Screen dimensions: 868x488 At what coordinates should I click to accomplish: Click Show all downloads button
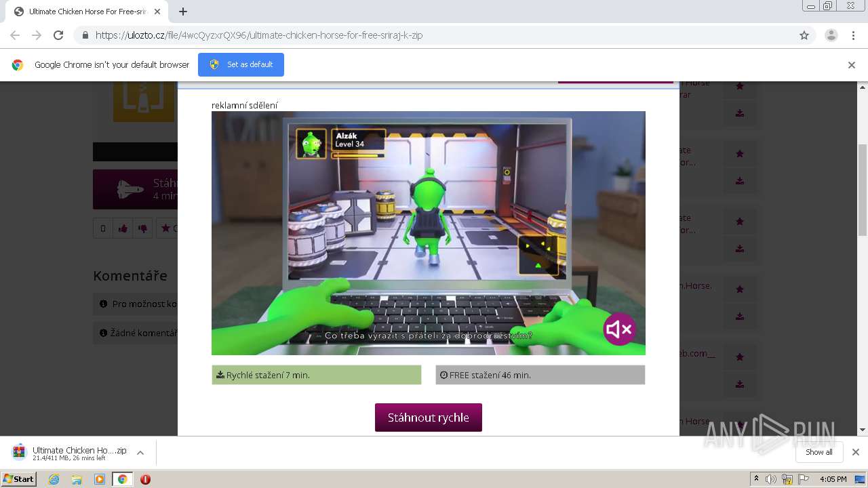[x=819, y=452]
